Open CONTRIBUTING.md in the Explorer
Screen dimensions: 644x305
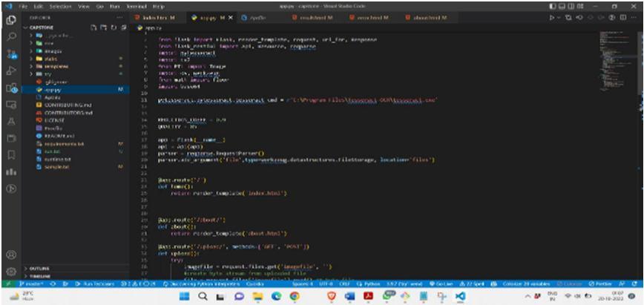point(76,105)
